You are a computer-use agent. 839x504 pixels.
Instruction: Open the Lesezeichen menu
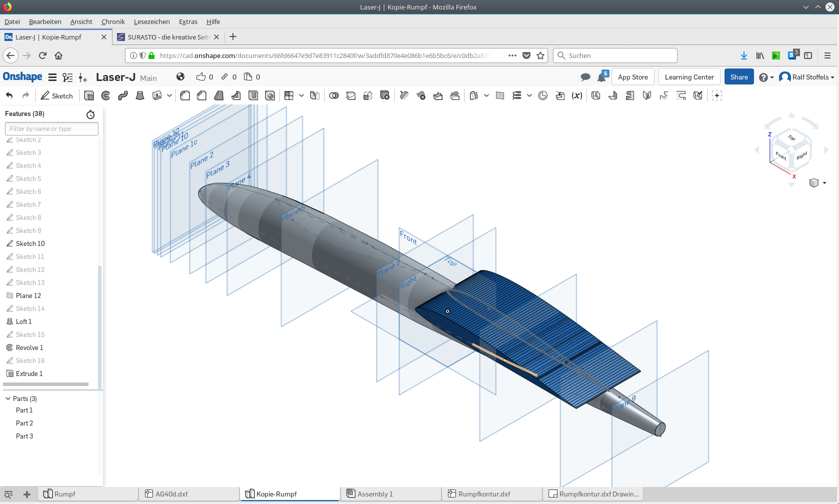click(151, 21)
